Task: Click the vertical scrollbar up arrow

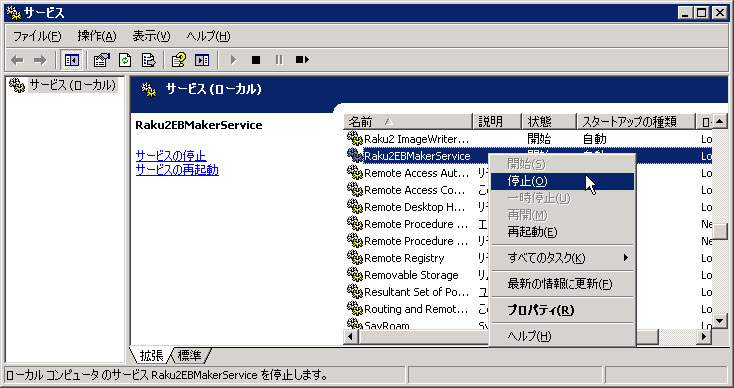Action: 720,122
